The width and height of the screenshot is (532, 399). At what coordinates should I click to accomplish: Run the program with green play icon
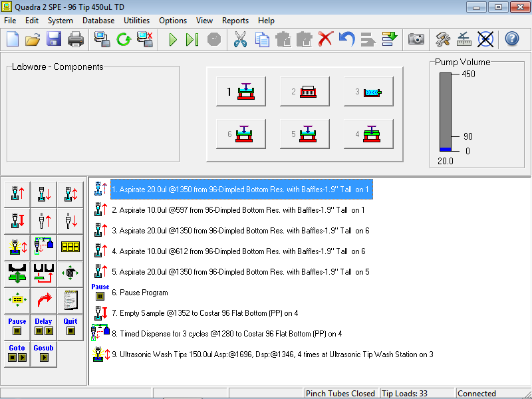click(x=173, y=39)
